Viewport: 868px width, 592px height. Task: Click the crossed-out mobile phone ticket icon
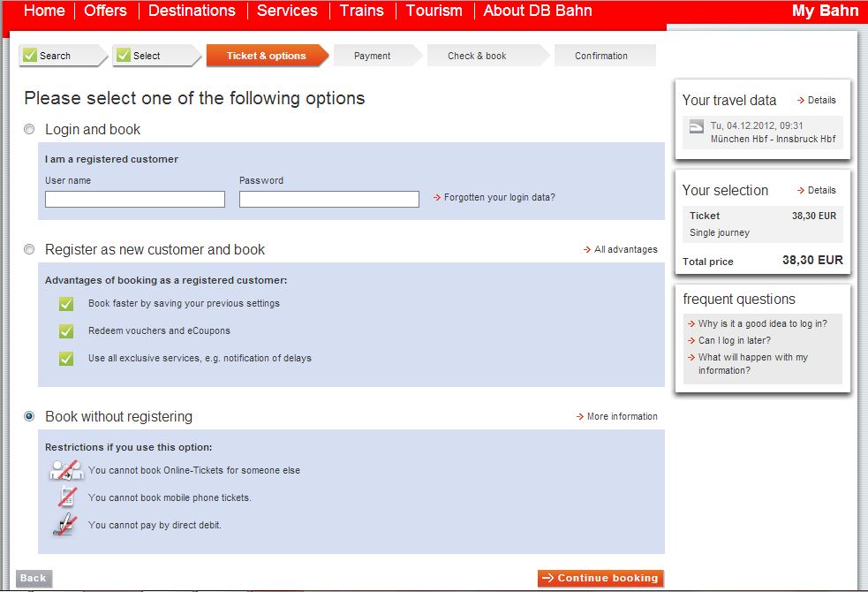tap(66, 497)
